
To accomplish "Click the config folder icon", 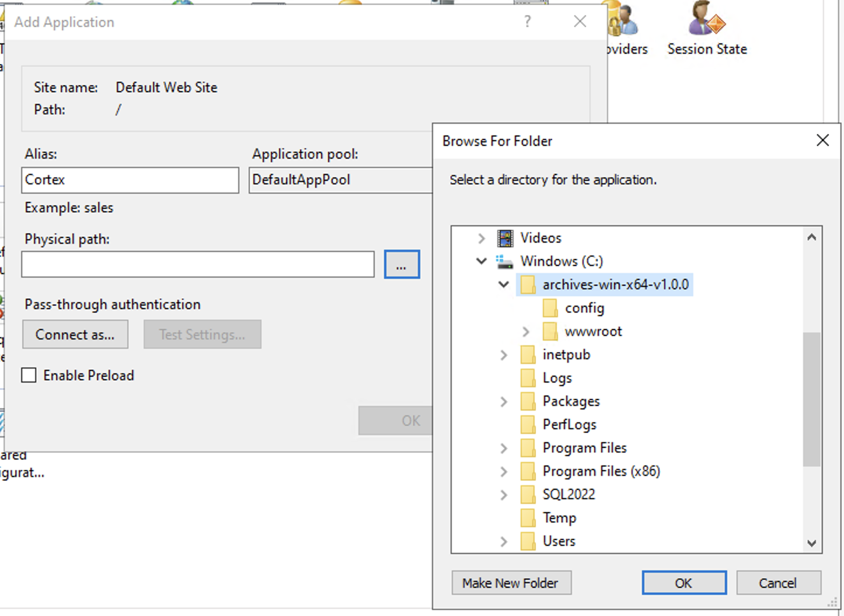I will (x=550, y=308).
